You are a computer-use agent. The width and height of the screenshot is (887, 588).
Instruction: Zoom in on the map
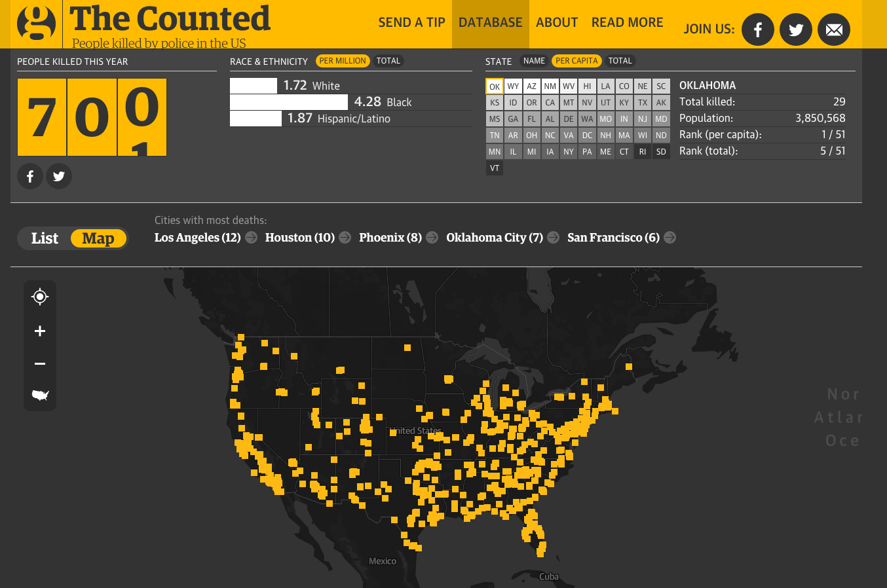[x=40, y=331]
